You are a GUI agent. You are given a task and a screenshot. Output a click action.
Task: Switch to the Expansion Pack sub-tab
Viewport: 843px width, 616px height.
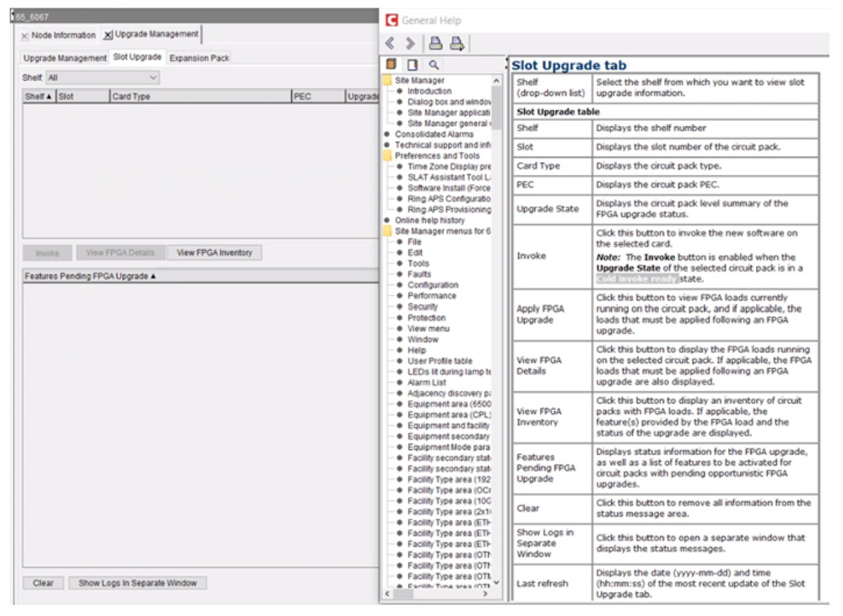199,58
